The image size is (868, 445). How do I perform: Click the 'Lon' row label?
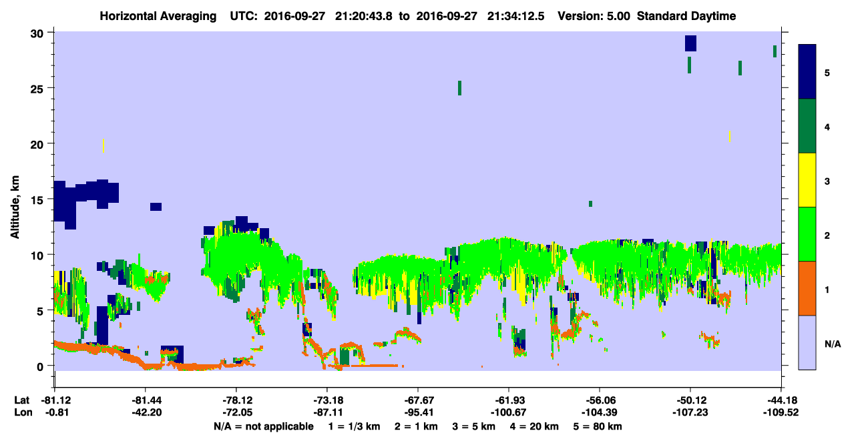coord(22,412)
